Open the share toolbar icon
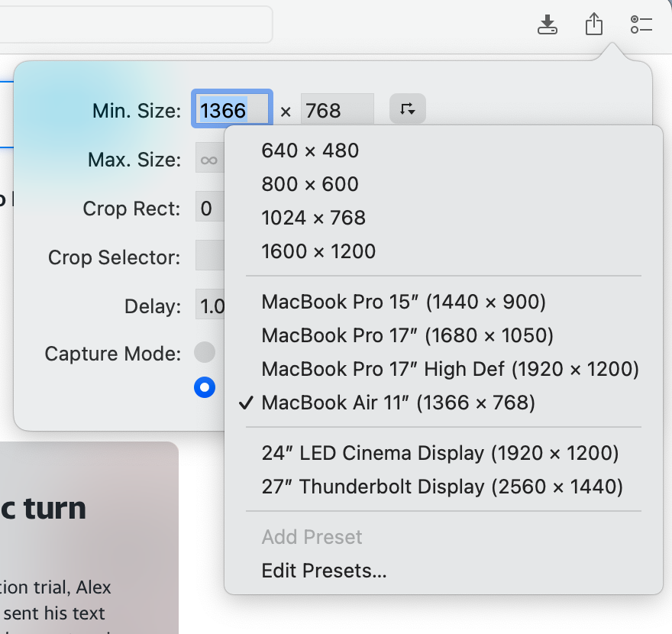 [594, 24]
